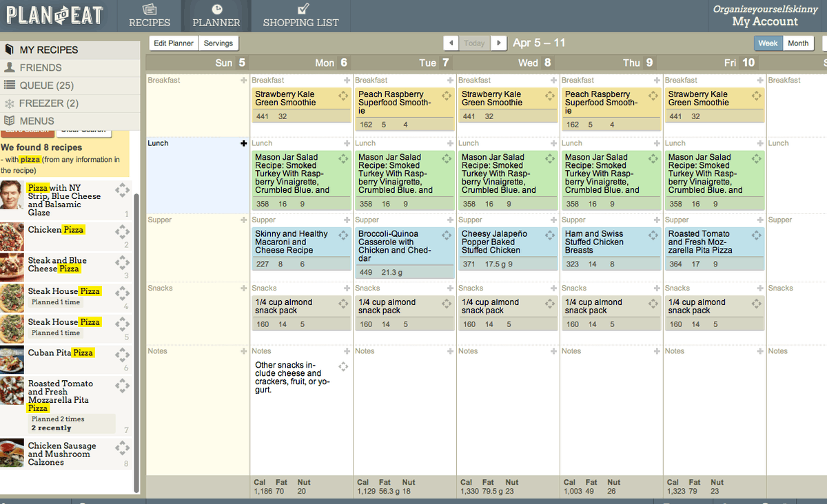Screen dimensions: 827x504
Task: Open Monday Skinny and Healthy Macaroni recipe
Action: tap(291, 242)
